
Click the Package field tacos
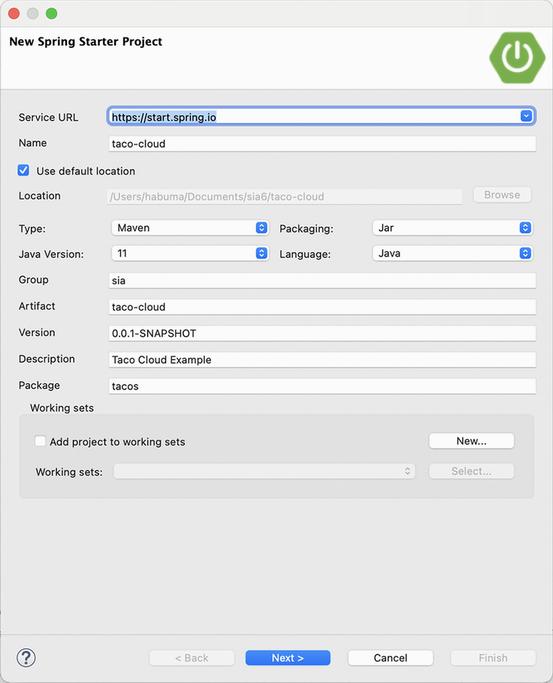tap(322, 386)
